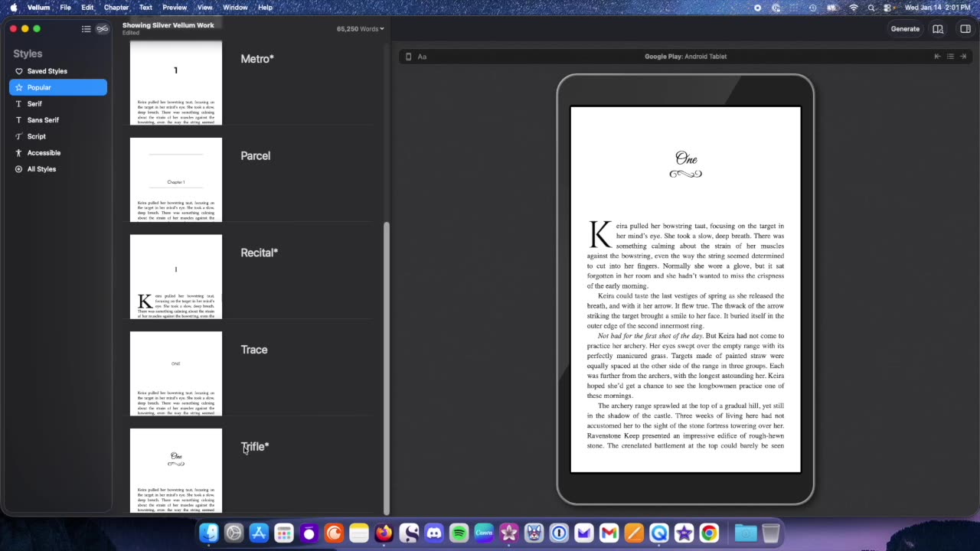Open Canva from the dock
Viewport: 980px width, 551px height.
pos(484,533)
